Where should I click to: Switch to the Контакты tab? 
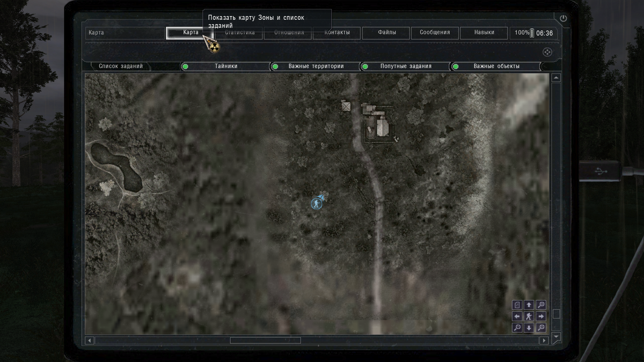[x=337, y=33]
